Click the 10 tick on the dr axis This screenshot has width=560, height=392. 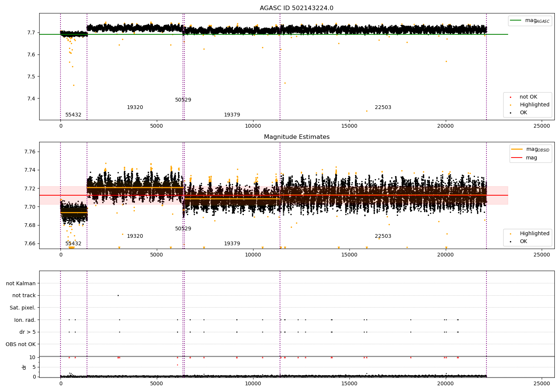(32, 358)
